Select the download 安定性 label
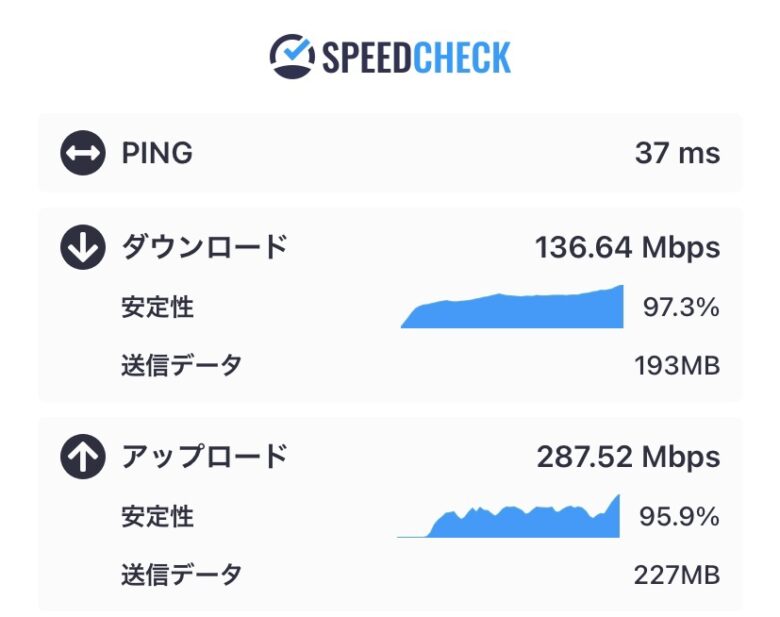 click(x=157, y=307)
